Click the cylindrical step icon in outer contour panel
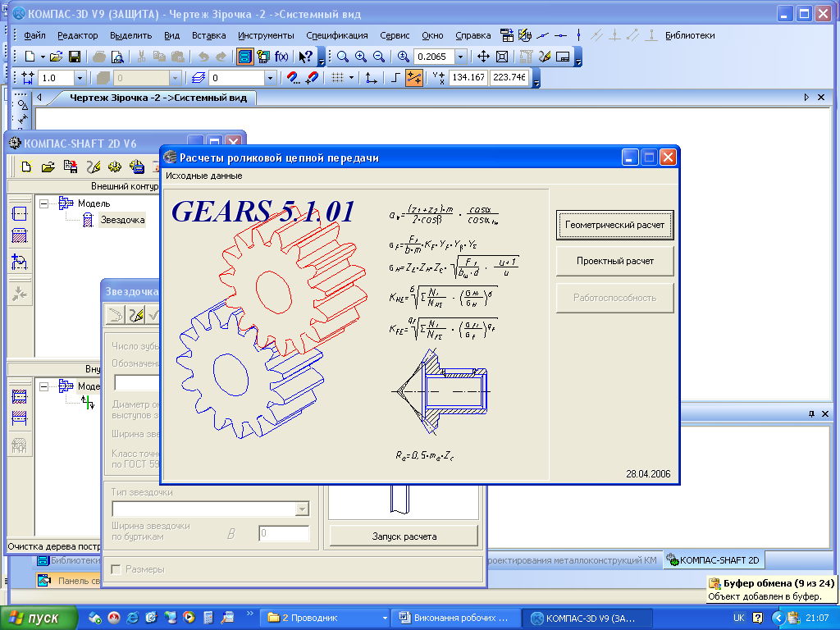 20,214
